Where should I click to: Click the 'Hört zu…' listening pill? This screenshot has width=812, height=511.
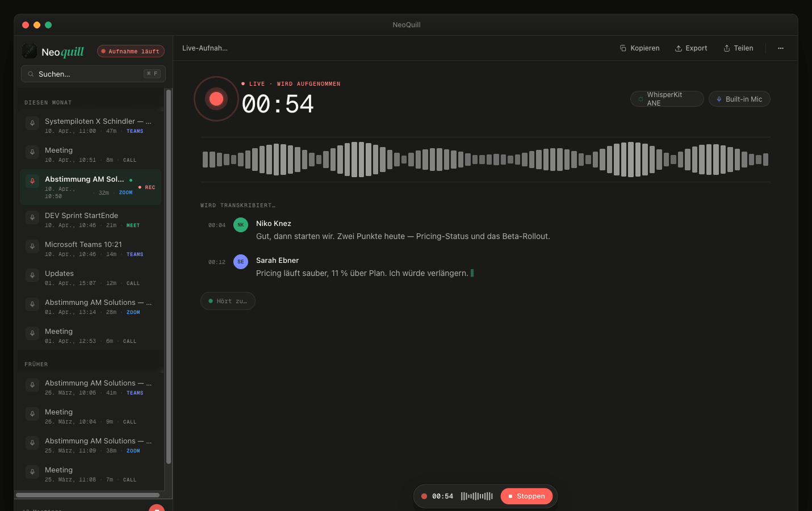coord(228,301)
